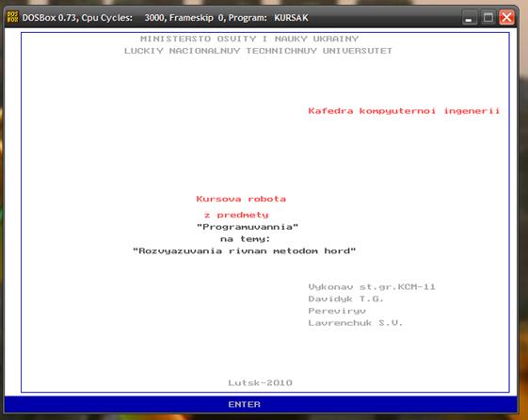The width and height of the screenshot is (528, 420).
Task: Click the DOSBox icon in title bar
Action: click(x=12, y=17)
